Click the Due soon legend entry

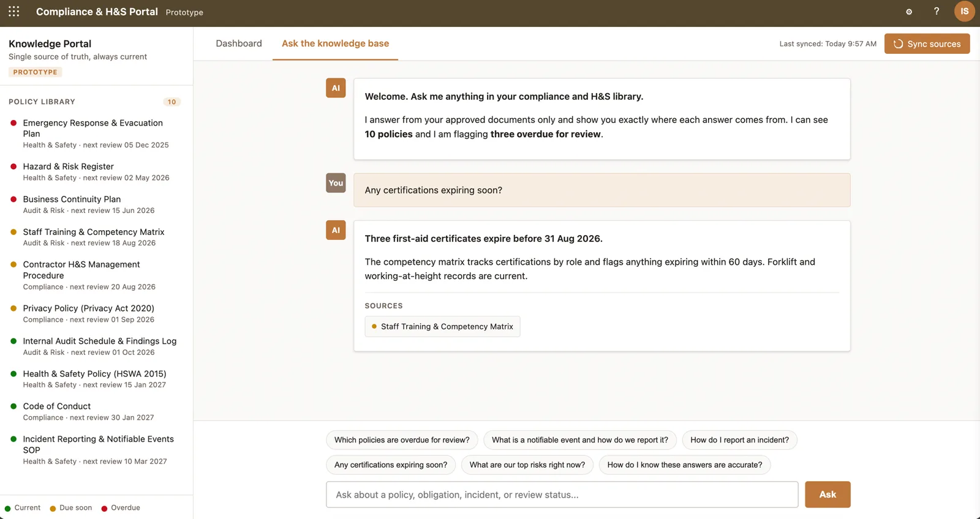71,508
